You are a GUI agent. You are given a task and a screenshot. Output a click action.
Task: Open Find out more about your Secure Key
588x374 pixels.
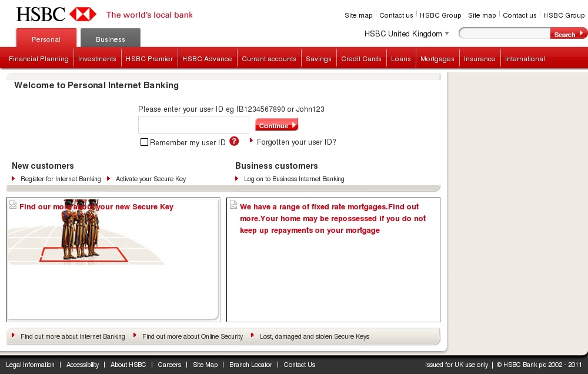(96, 206)
